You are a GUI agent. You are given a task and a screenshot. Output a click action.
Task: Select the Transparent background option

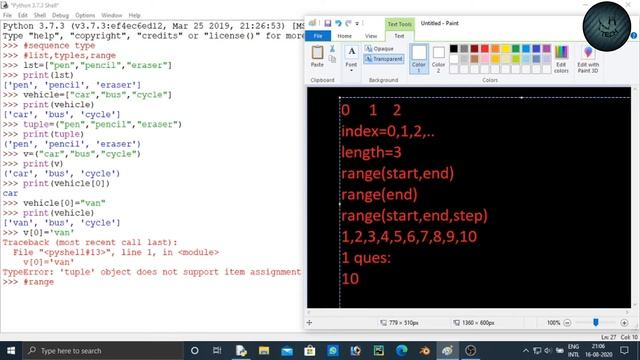coord(384,59)
